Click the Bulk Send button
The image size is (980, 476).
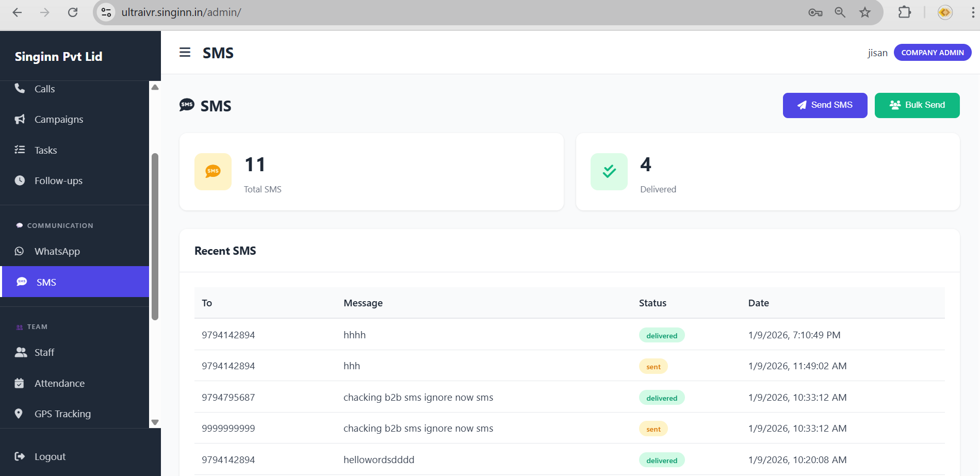pos(917,105)
